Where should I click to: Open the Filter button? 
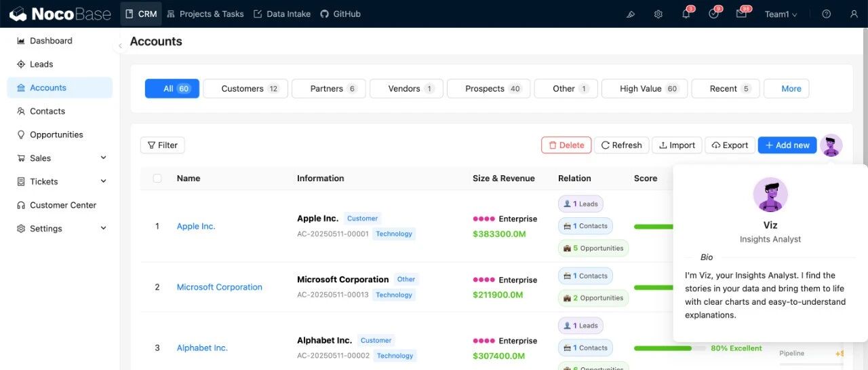[x=163, y=145]
